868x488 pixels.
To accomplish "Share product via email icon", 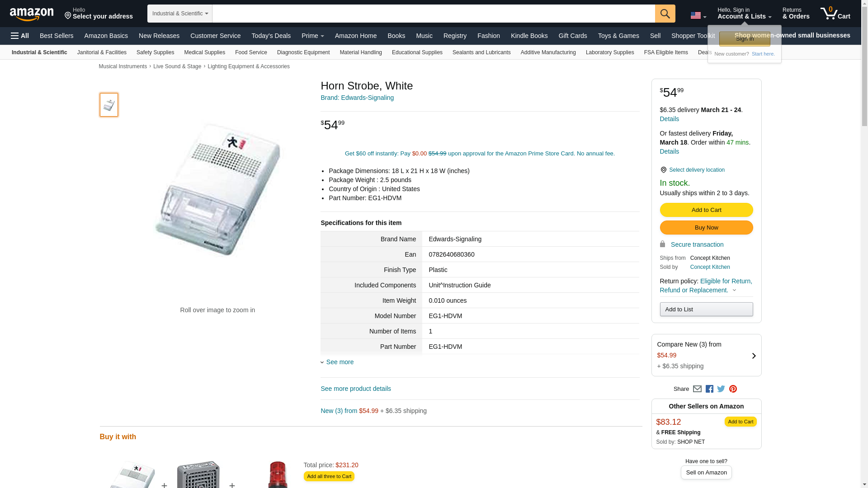I will pyautogui.click(x=697, y=389).
